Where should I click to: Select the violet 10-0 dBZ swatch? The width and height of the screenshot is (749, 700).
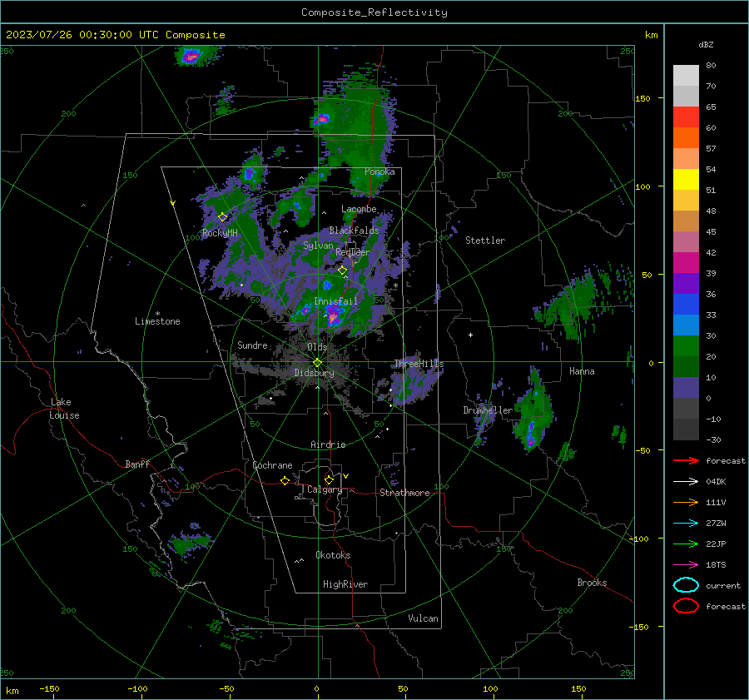(686, 388)
